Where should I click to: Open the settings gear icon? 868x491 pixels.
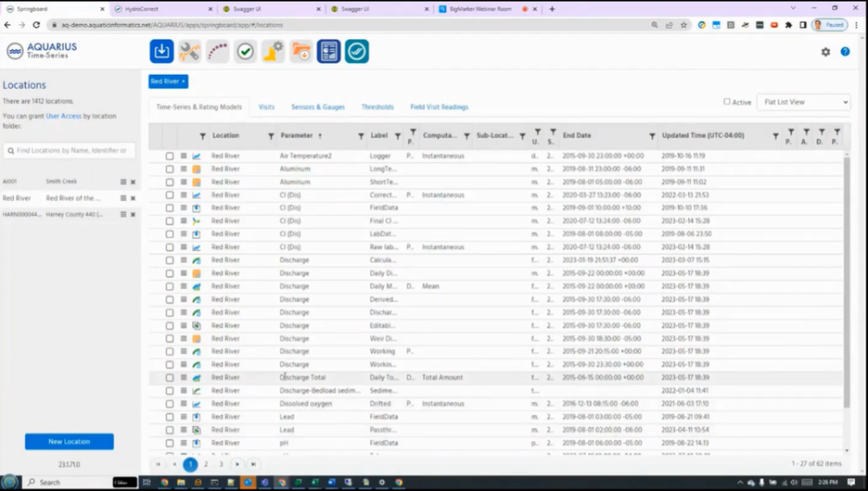[825, 52]
